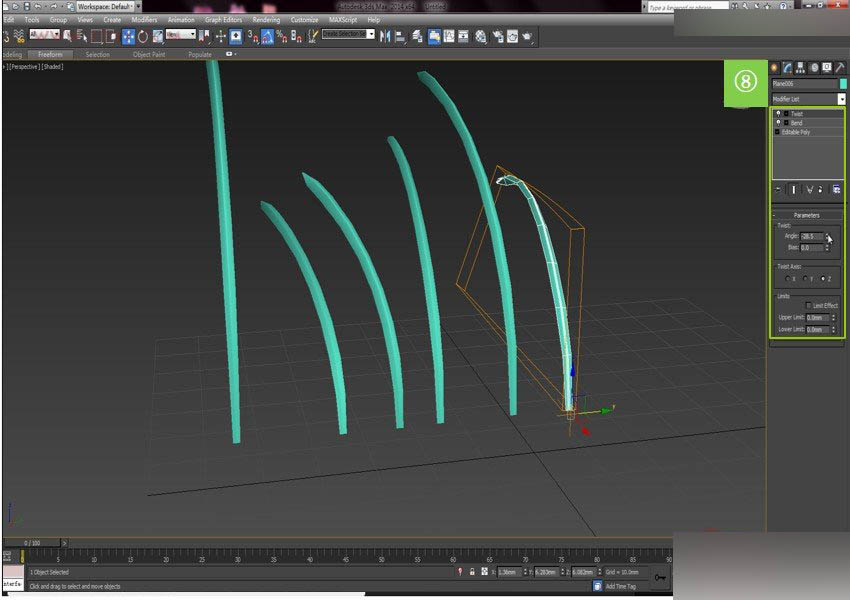Viewport: 850px width, 600px height.
Task: Toggle the Twist modifier light bulb
Action: [x=779, y=113]
